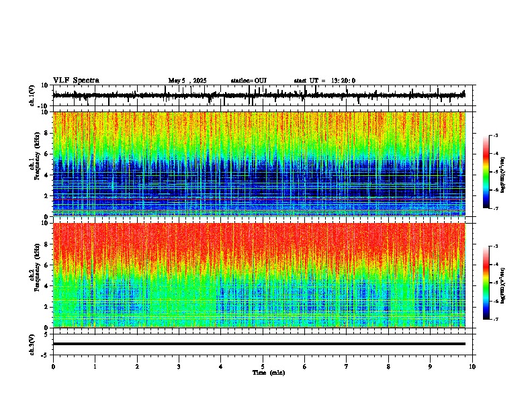The width and height of the screenshot is (532, 411).
Task: Click time axis tick label "9"
Action: click(430, 367)
